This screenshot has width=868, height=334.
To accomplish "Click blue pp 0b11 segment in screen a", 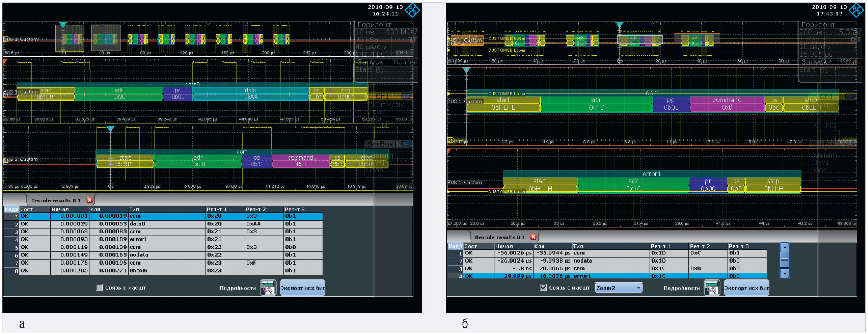I will coord(257,161).
